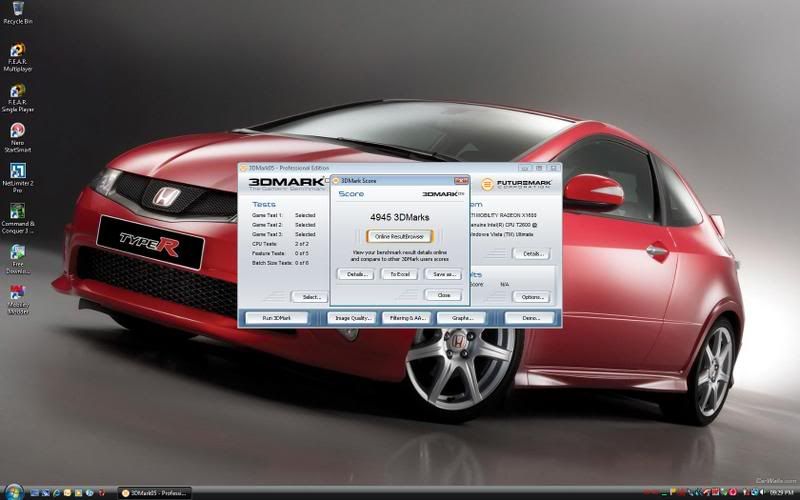Click the Game Test 3: row label
This screenshot has width=800, height=500.
pos(267,234)
